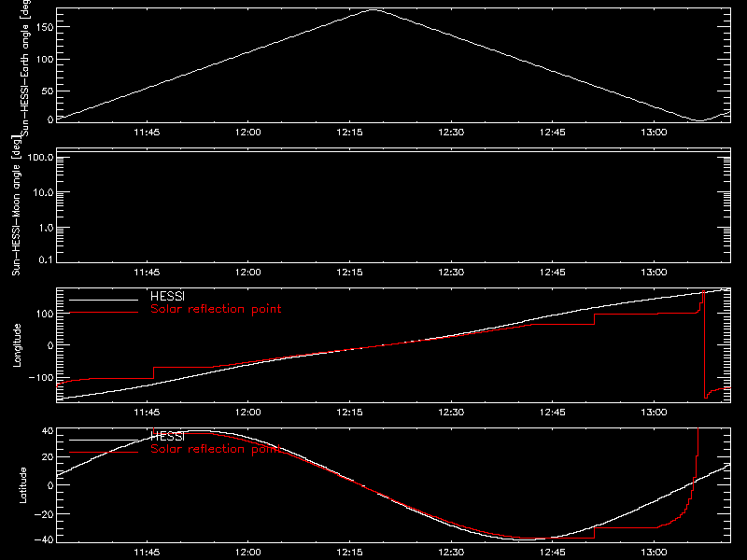Select 12:30 label under Earth angle plot
Viewport: 747px width, 560px height.
pos(451,133)
